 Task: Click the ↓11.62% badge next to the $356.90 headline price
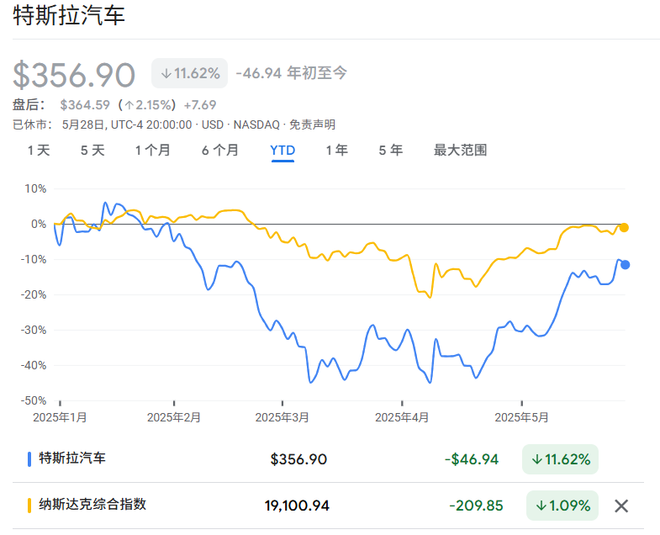coord(190,73)
